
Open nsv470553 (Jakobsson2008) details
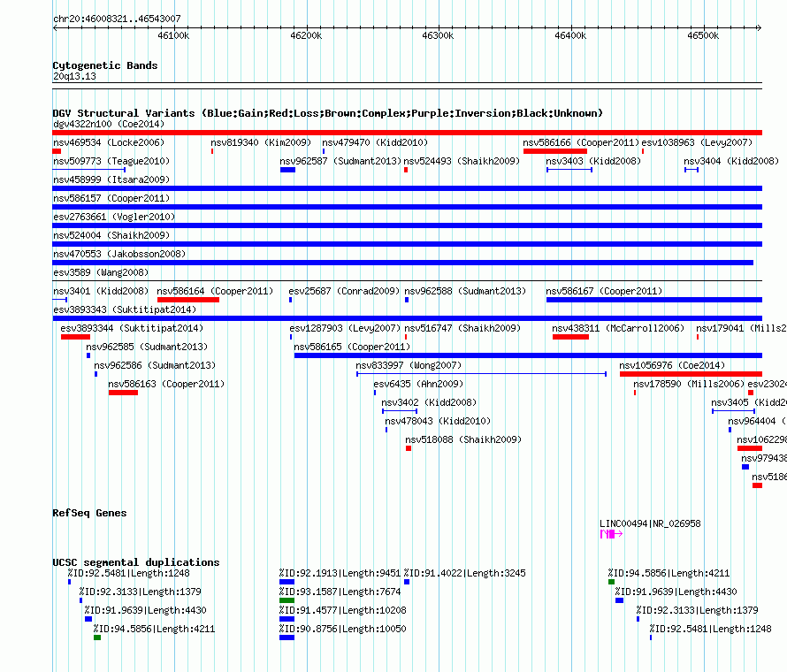pyautogui.click(x=119, y=254)
